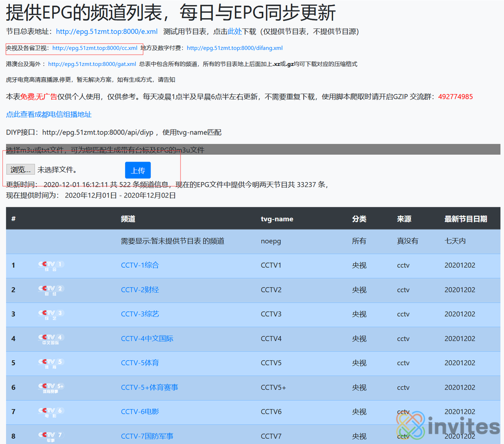Image resolution: width=504 pixels, height=444 pixels.
Task: Open the e.xml master EPG link
Action: coord(107,32)
